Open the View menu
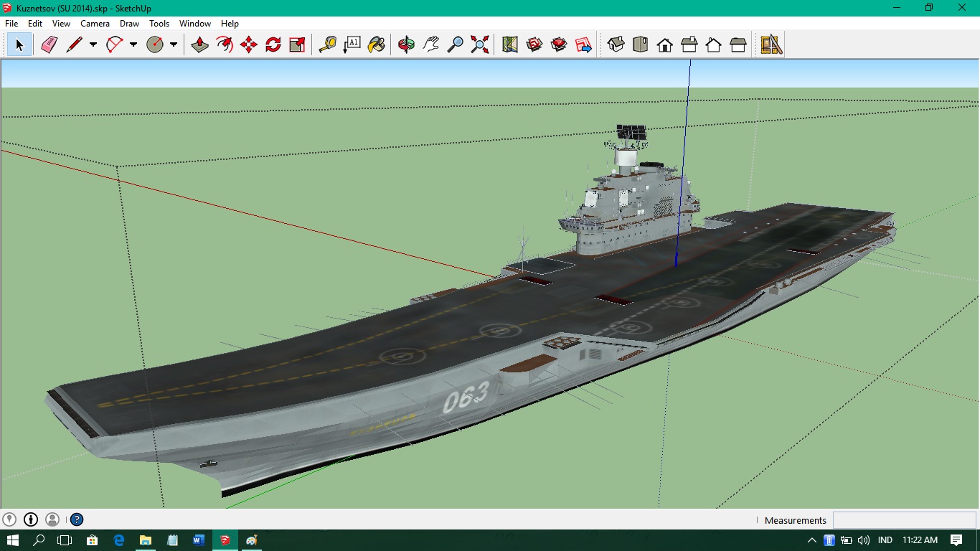 [61, 24]
